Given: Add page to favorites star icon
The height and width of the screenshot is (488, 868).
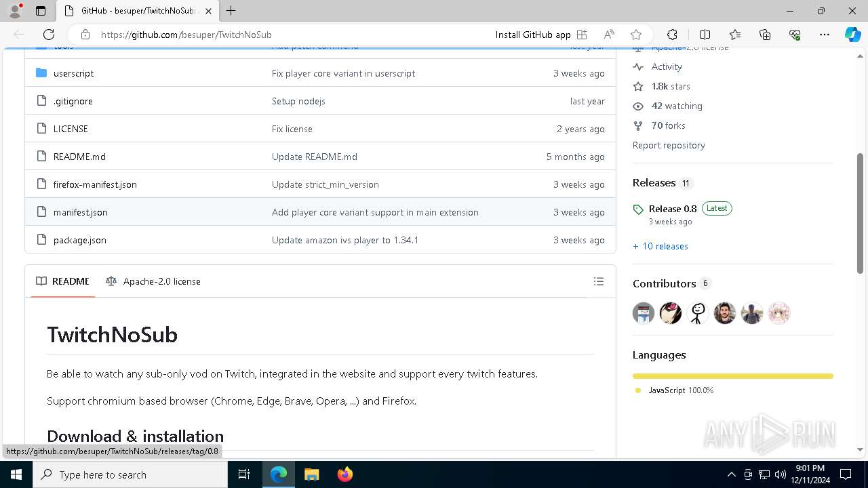Looking at the screenshot, I should [636, 35].
